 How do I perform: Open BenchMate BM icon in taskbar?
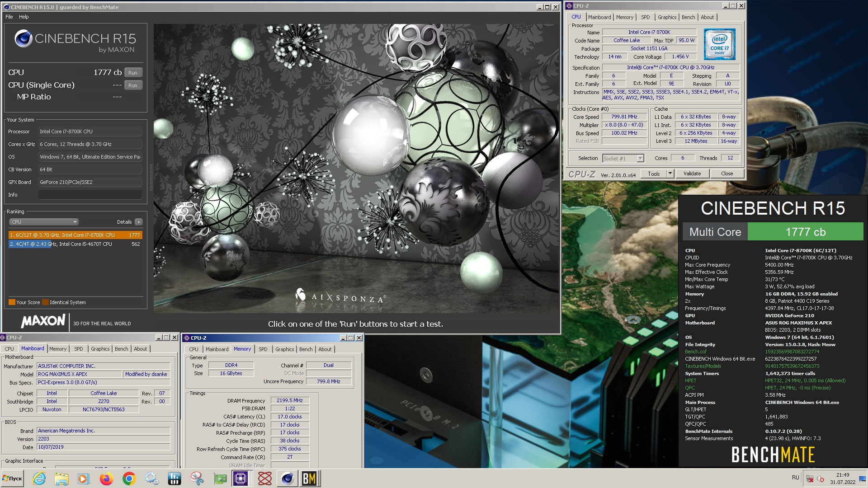309,478
